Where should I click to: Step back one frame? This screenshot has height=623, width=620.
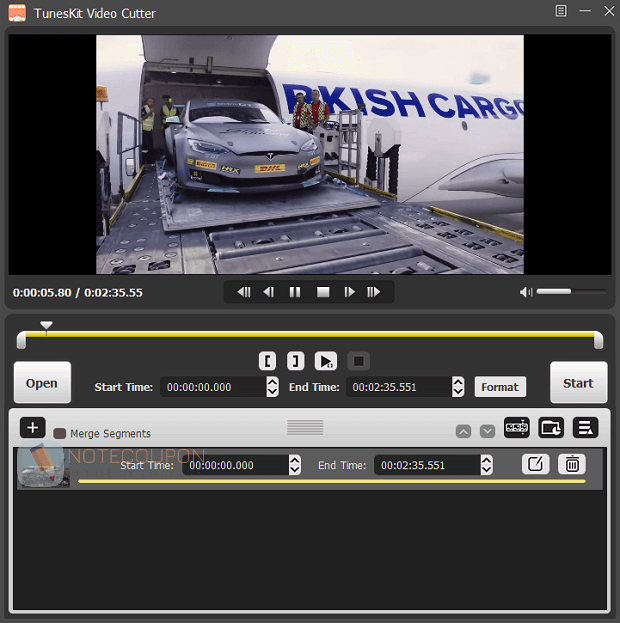269,292
